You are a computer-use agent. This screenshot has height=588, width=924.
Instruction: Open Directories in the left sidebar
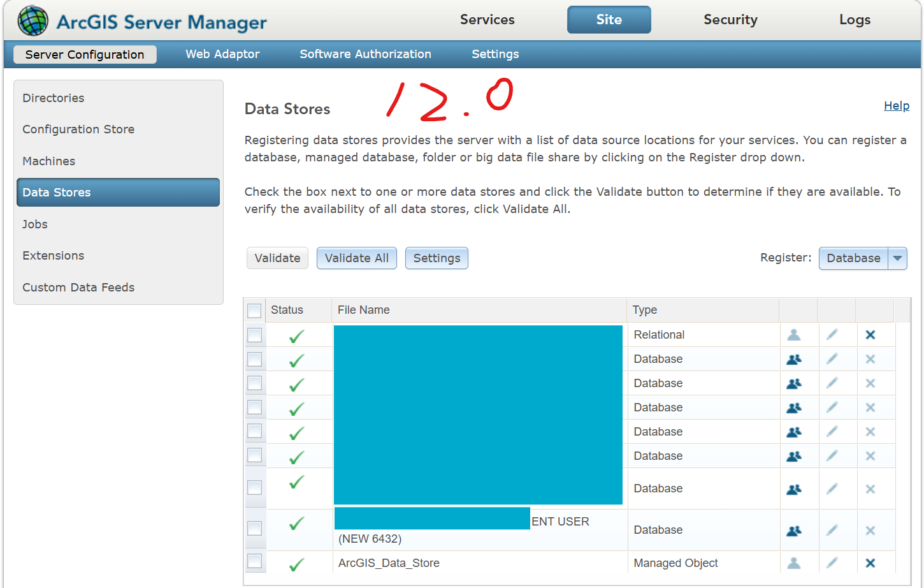[54, 98]
